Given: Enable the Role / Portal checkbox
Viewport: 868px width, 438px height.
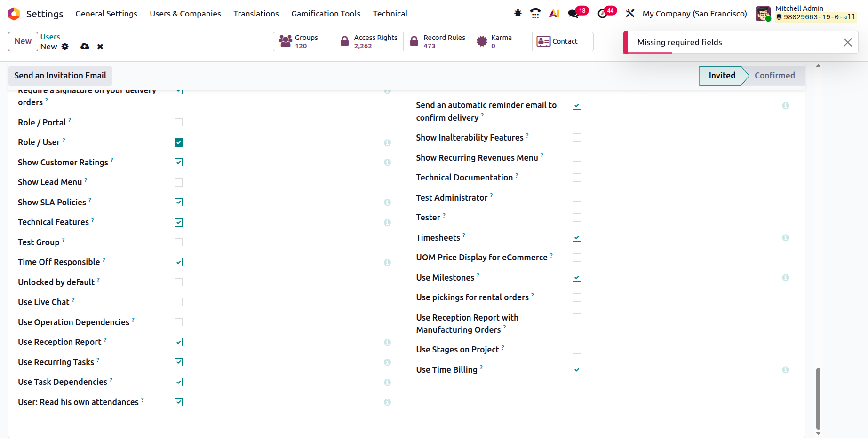Looking at the screenshot, I should pyautogui.click(x=178, y=122).
